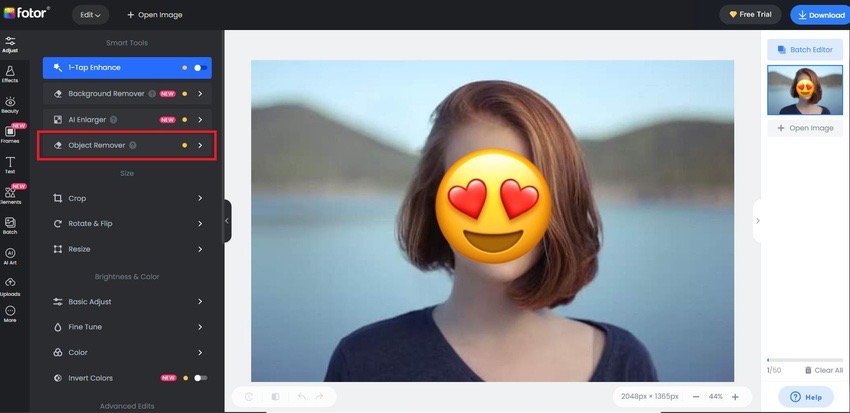
Task: Open the Effects sidebar tab
Action: tap(10, 75)
